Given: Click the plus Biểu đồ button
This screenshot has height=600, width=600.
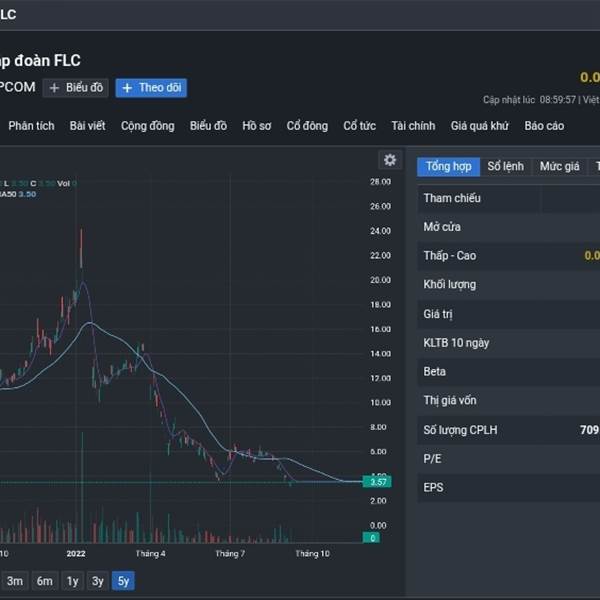Looking at the screenshot, I should coord(76,88).
